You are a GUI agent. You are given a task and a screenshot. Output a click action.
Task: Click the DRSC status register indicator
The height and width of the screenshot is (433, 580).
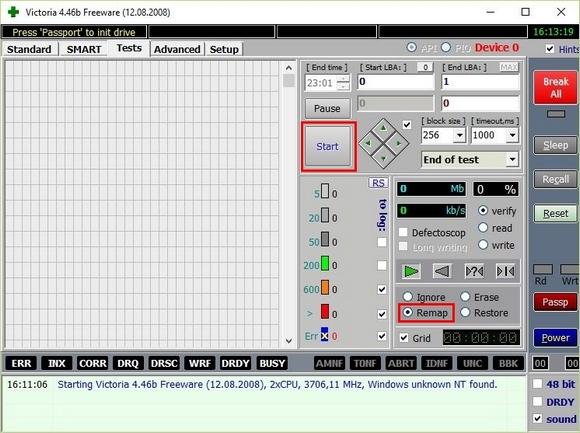click(x=164, y=363)
